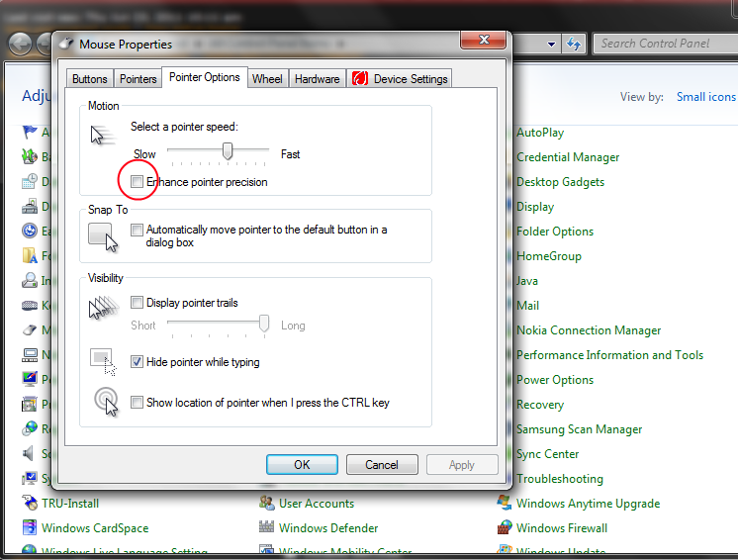This screenshot has height=560, width=738.
Task: Open the Hardware tab
Action: [x=317, y=79]
